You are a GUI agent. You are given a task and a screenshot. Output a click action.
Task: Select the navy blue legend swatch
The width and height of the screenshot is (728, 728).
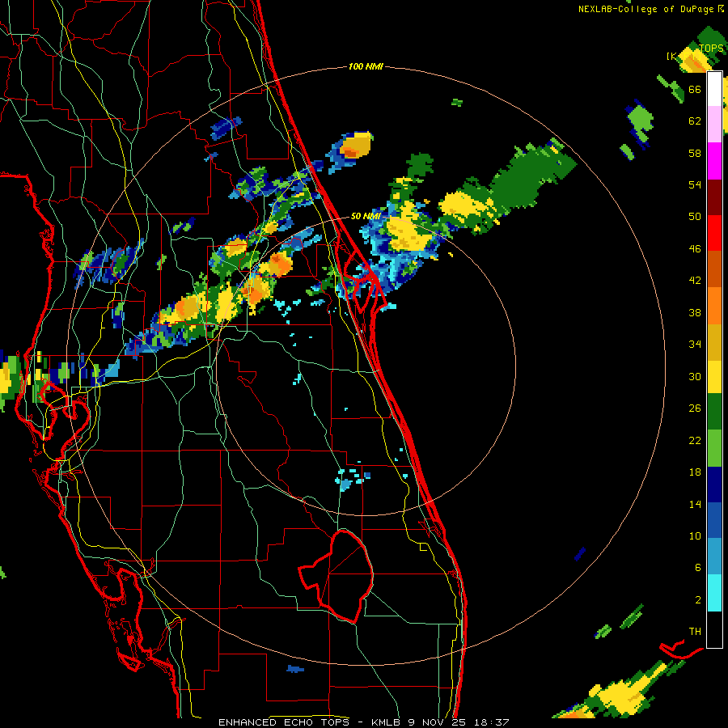pyautogui.click(x=714, y=485)
